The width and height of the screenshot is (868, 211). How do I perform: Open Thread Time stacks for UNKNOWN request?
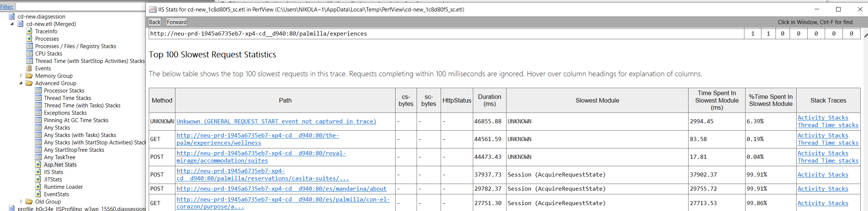(828, 125)
